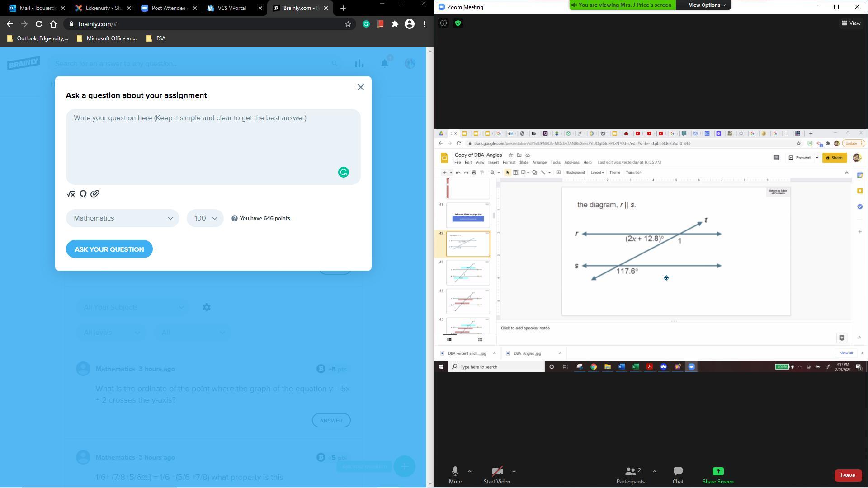Expand Zoom View Options menu
The image size is (868, 488).
pos(707,5)
